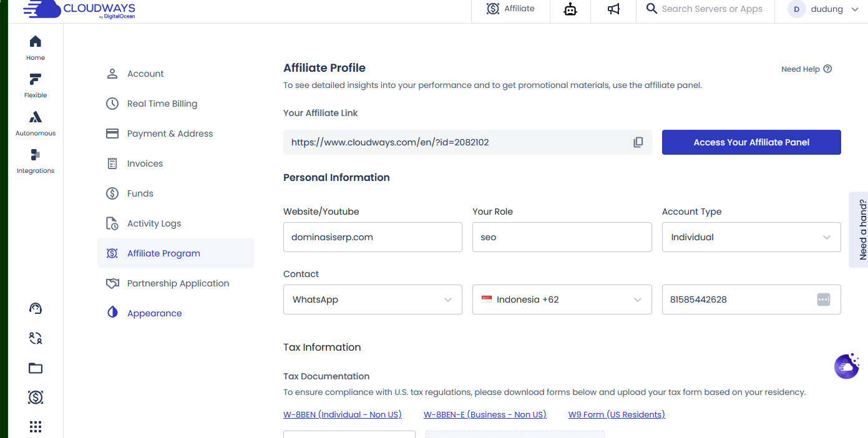Open the Account settings page
This screenshot has width=868, height=438.
(145, 74)
